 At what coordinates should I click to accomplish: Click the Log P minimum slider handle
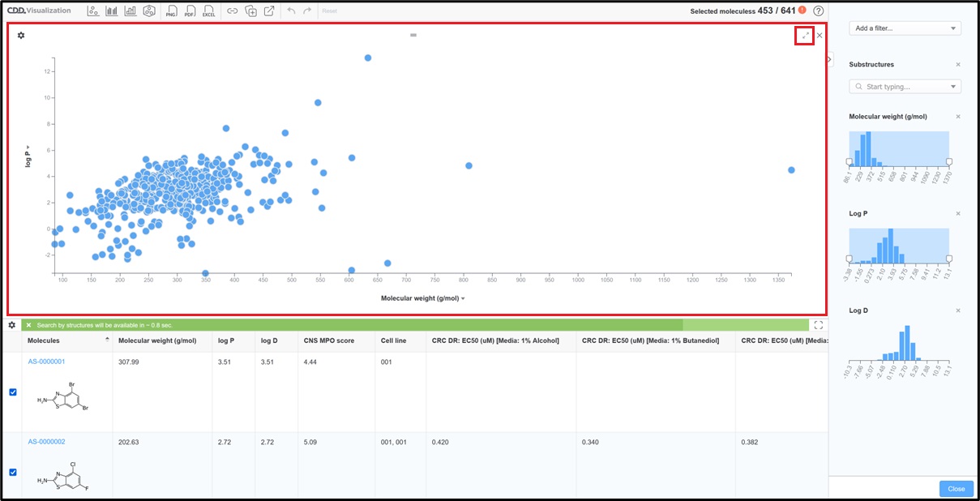point(849,259)
